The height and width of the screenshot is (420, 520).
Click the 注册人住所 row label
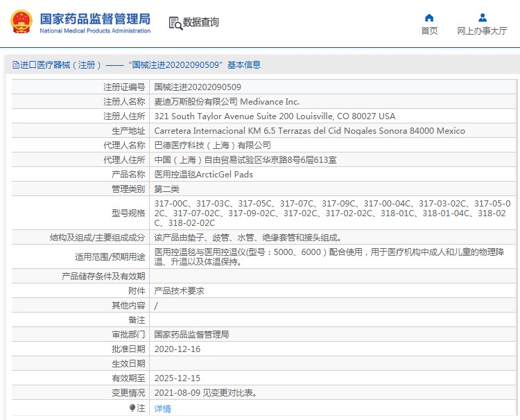click(x=124, y=116)
